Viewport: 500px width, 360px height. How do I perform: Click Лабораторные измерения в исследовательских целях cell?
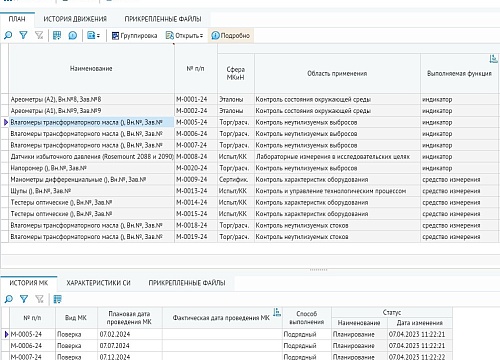[x=337, y=157]
